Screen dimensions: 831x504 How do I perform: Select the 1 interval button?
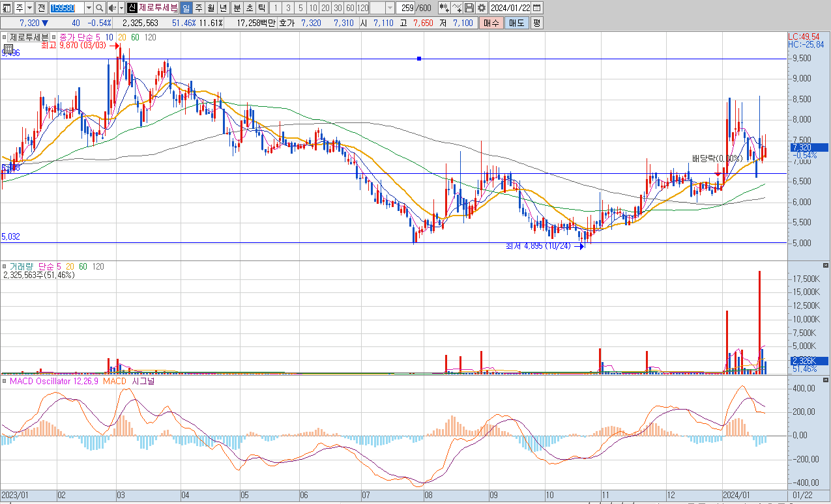[275, 8]
